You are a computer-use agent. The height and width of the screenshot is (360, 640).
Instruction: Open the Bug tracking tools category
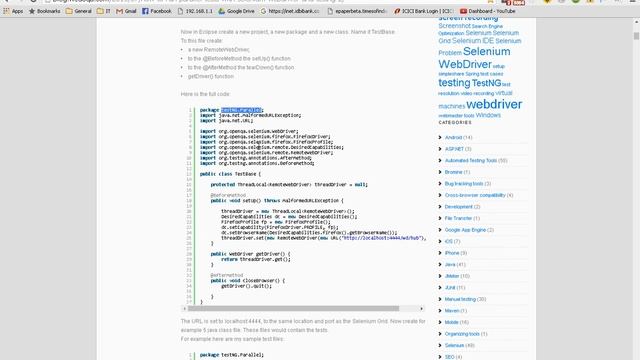pyautogui.click(x=464, y=184)
